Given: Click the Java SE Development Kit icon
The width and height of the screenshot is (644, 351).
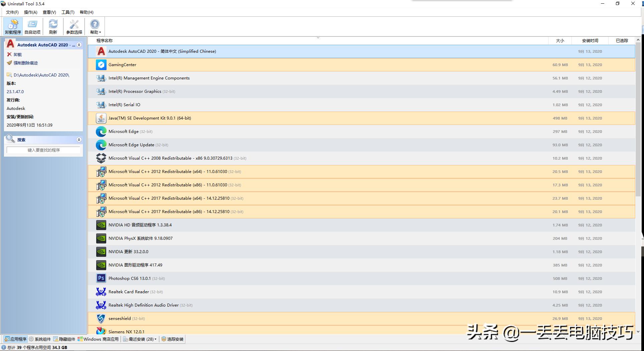Looking at the screenshot, I should (x=101, y=118).
